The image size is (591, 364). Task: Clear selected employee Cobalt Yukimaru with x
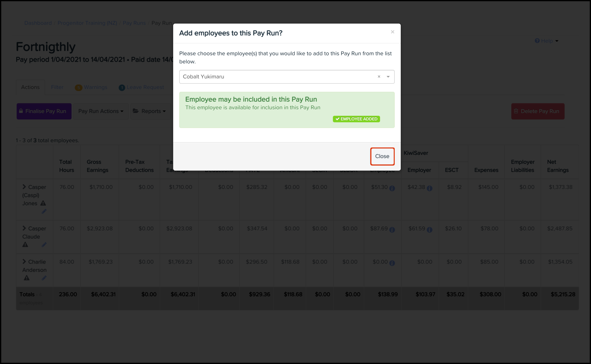coord(379,77)
